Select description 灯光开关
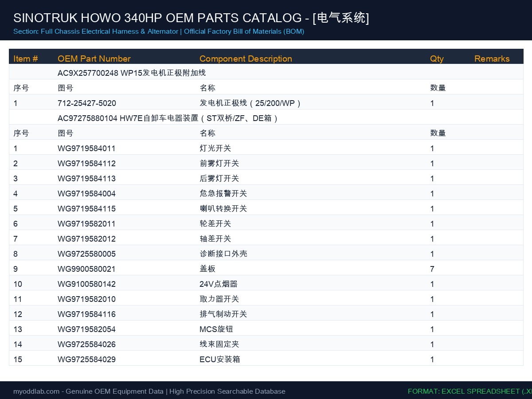532x399 pixels. tap(215, 149)
